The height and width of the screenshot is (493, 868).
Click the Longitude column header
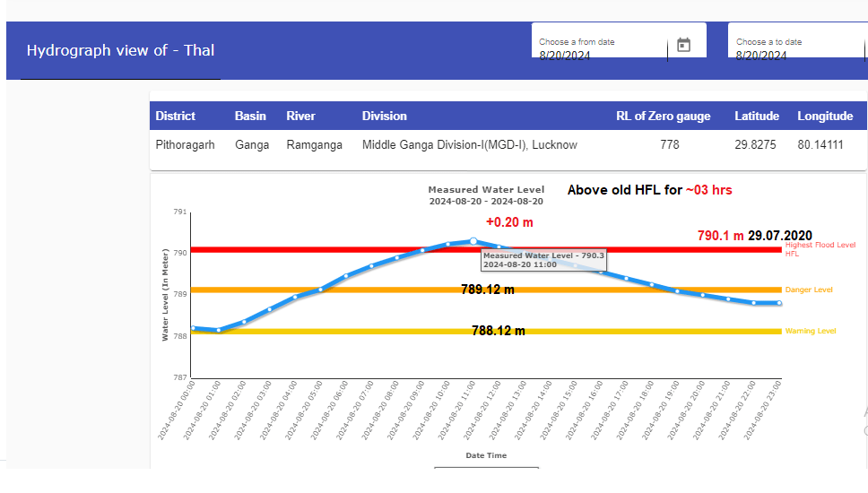[x=824, y=116]
